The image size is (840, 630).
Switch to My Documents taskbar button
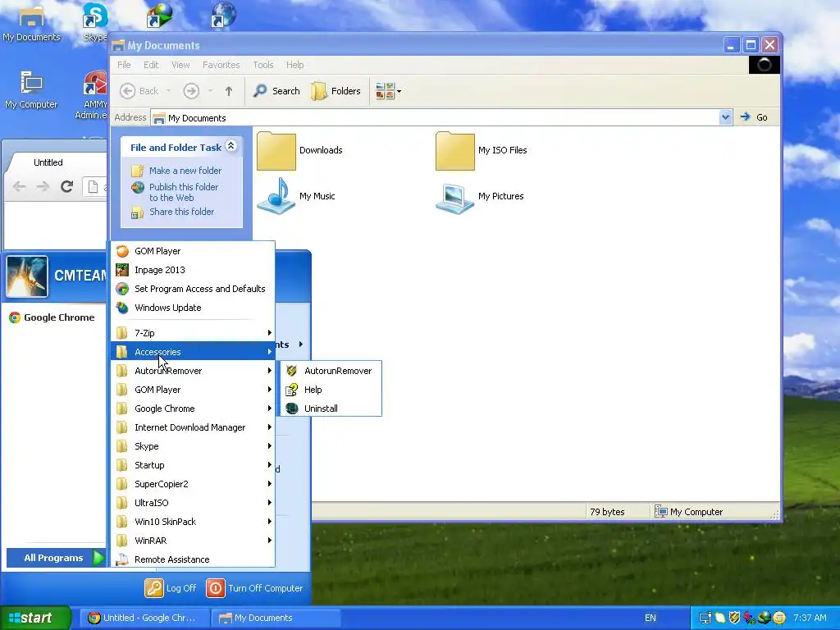tap(276, 618)
